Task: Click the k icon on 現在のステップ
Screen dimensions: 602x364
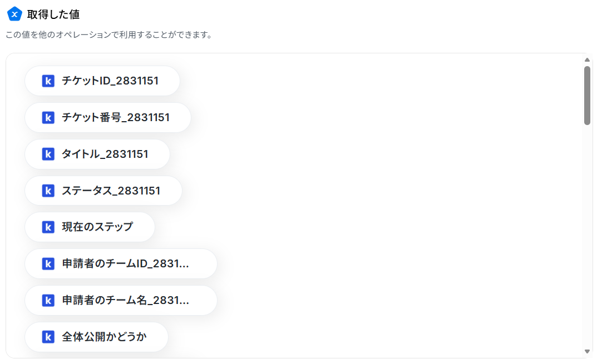Action: point(48,227)
